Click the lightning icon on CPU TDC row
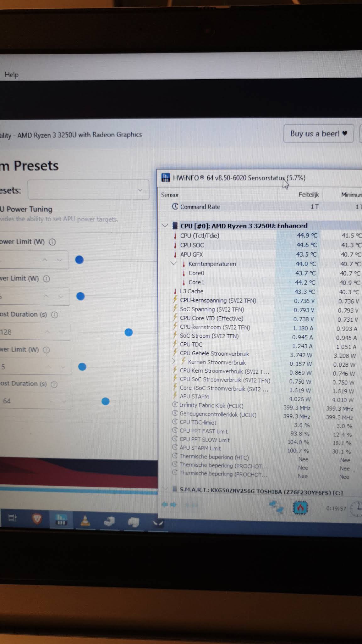Image resolution: width=362 pixels, height=644 pixels. click(175, 344)
